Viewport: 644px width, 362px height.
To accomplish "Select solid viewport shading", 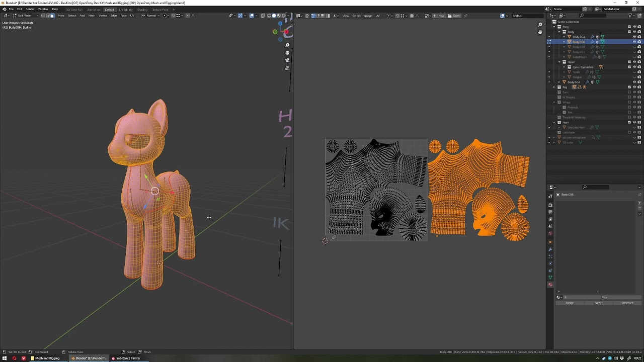I will pos(274,16).
